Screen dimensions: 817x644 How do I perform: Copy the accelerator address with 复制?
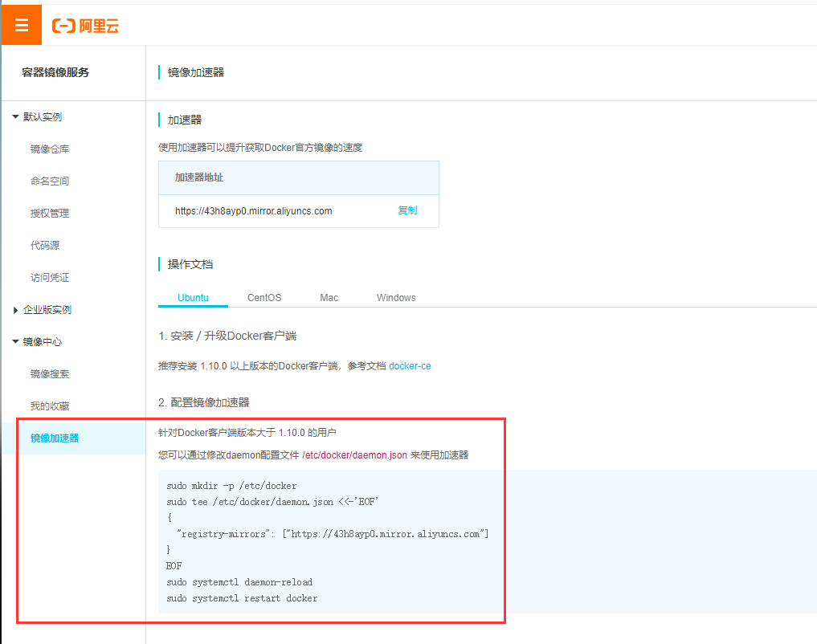point(407,210)
